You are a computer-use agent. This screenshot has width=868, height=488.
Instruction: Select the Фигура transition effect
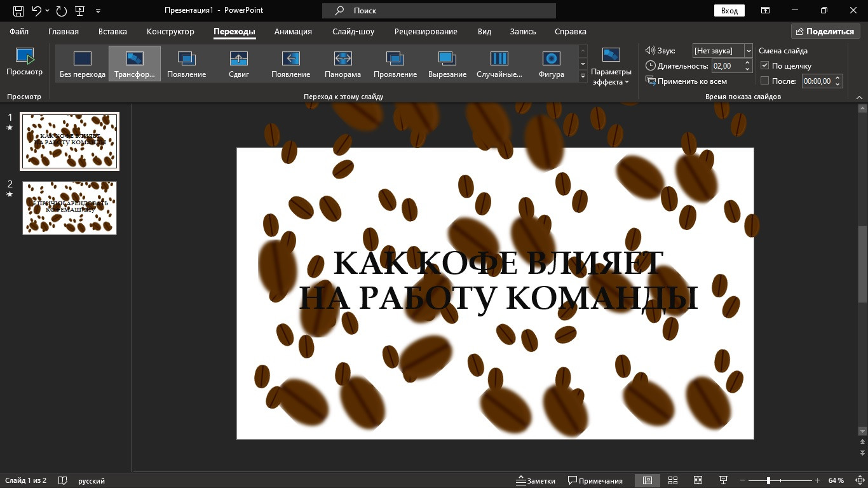pyautogui.click(x=551, y=64)
